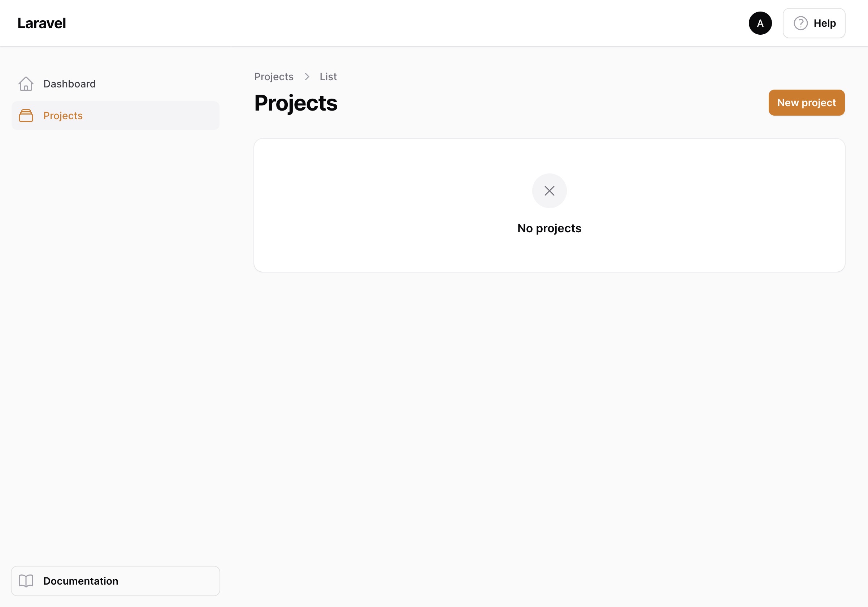Click the X icon above No projects

[549, 191]
